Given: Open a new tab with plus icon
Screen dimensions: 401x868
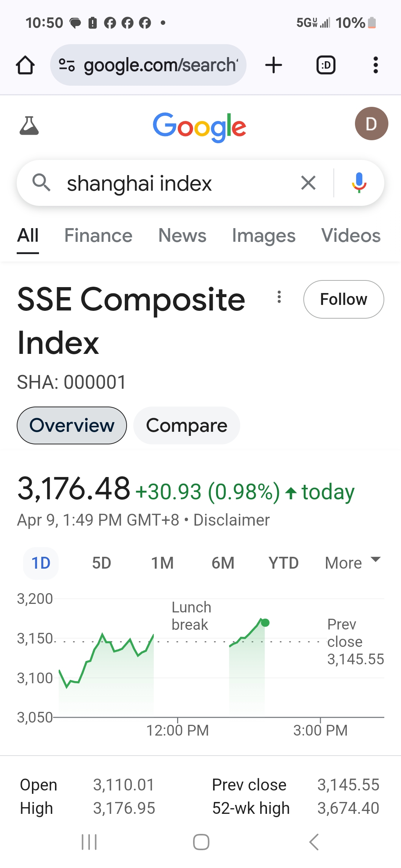Looking at the screenshot, I should point(274,65).
